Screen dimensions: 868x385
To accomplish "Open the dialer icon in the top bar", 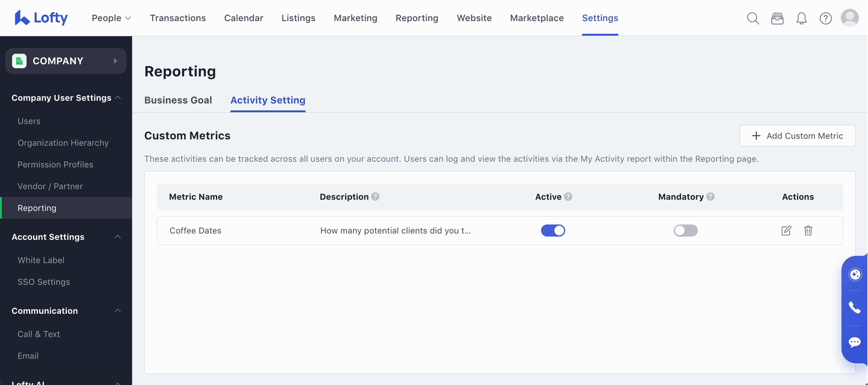I will tap(777, 18).
